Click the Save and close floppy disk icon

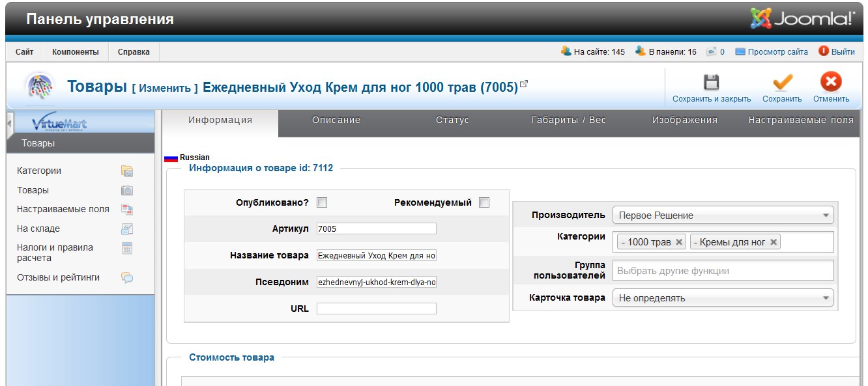(711, 82)
